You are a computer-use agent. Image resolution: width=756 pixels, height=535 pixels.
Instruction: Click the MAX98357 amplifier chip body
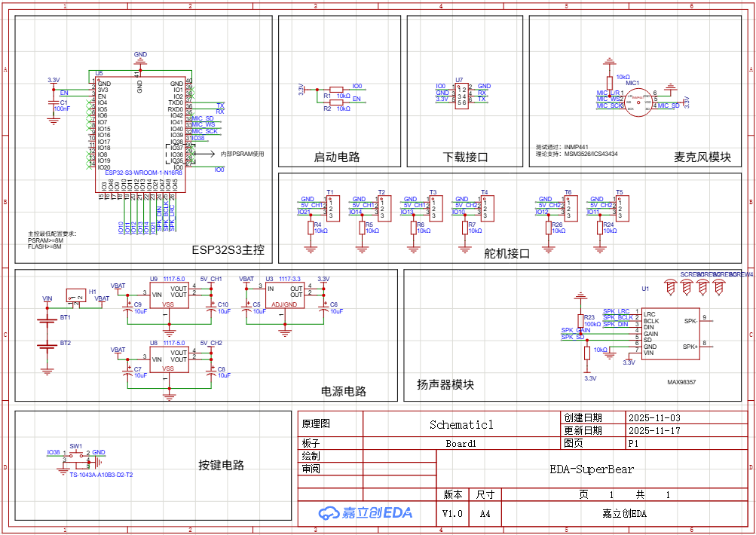tap(669, 335)
